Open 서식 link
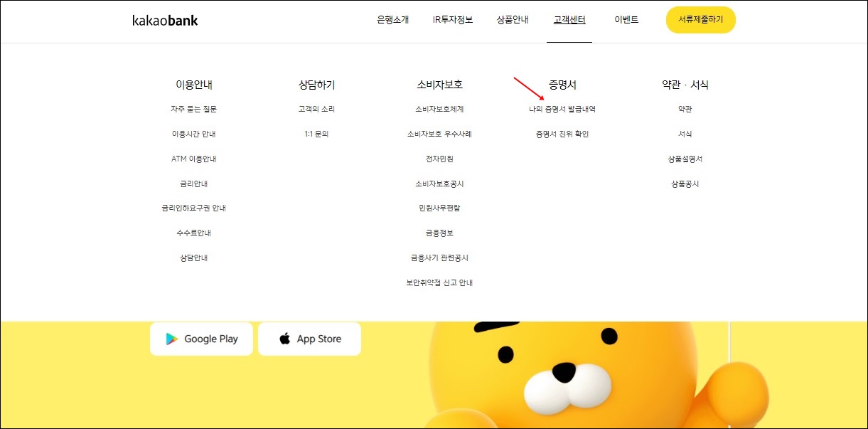 pos(685,134)
